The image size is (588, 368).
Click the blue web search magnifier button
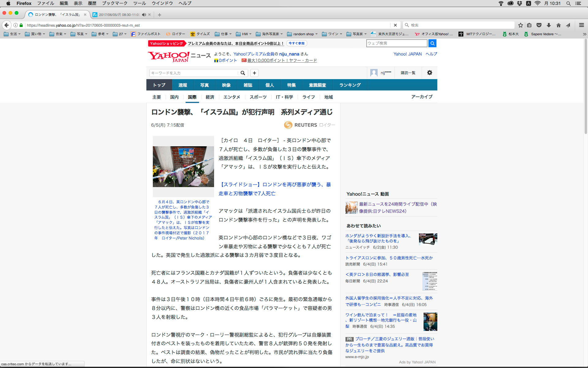(x=432, y=43)
